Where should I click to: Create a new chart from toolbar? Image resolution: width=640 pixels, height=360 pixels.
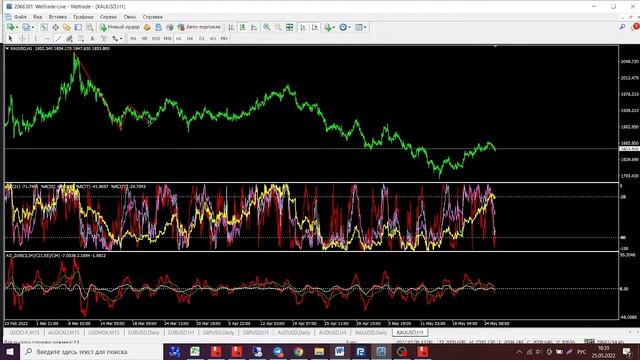coord(10,27)
